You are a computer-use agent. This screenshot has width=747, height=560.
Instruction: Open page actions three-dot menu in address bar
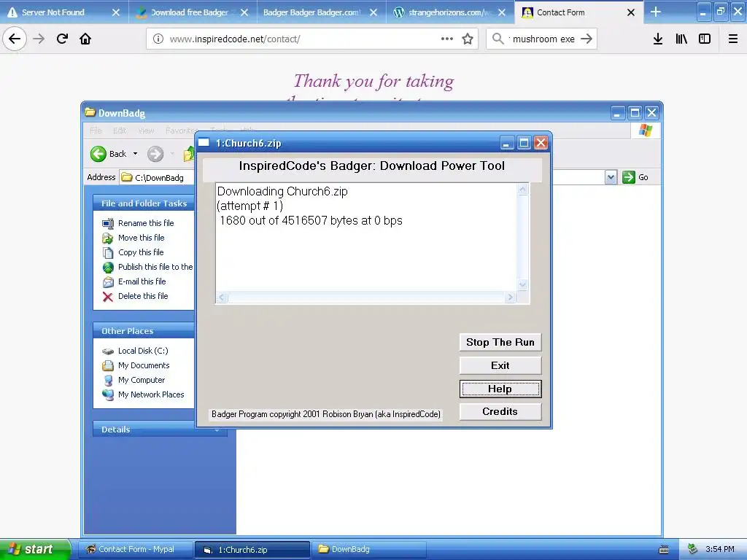click(x=447, y=39)
